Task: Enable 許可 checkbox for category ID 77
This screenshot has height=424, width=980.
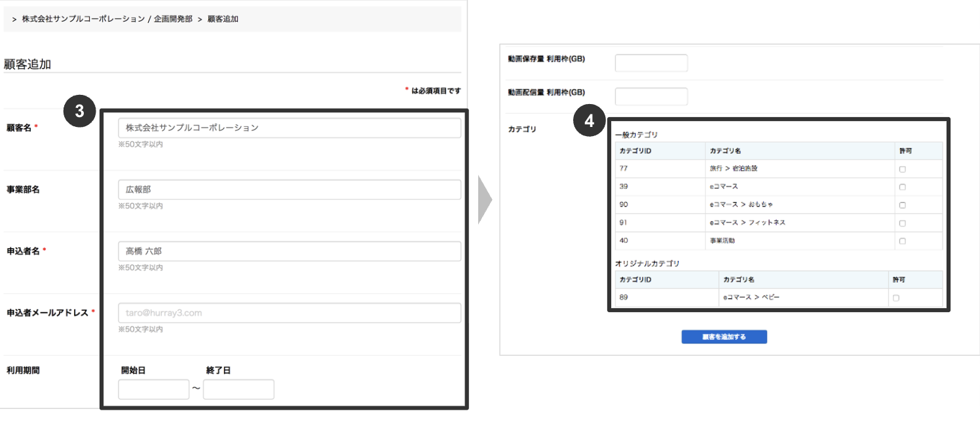Action: click(903, 168)
